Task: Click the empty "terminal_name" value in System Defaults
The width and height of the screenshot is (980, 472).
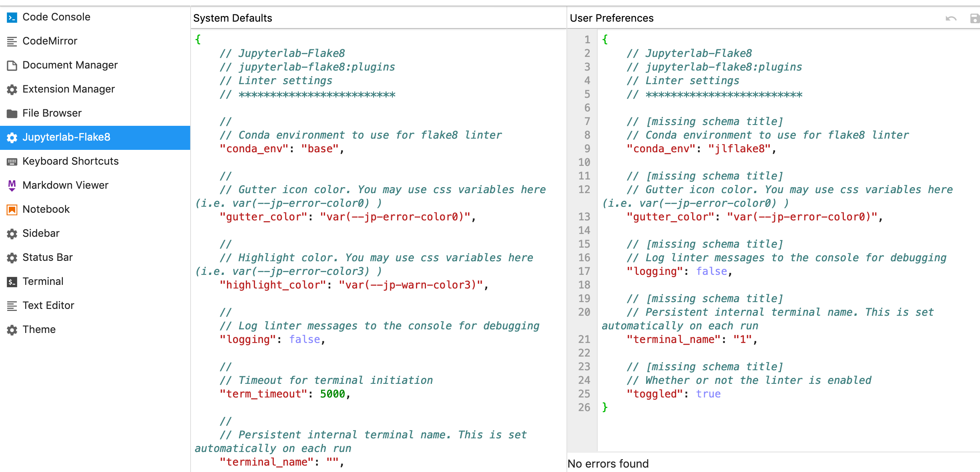Action: pyautogui.click(x=332, y=462)
